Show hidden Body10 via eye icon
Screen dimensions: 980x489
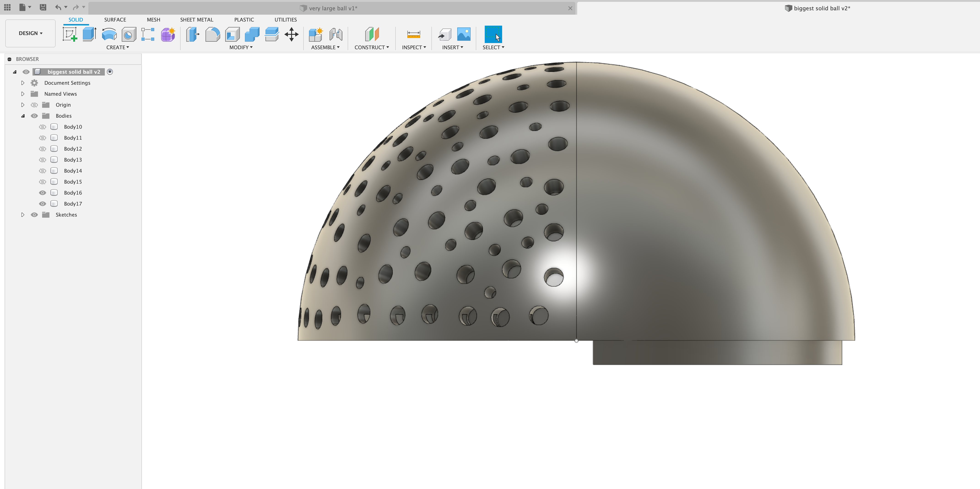pos(43,127)
